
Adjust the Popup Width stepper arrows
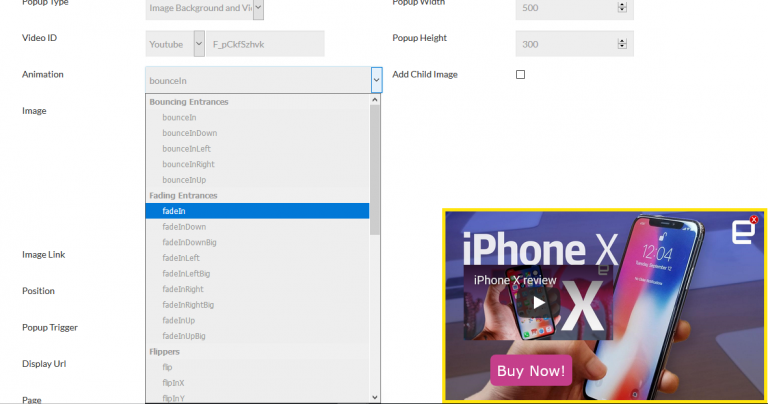tap(622, 8)
